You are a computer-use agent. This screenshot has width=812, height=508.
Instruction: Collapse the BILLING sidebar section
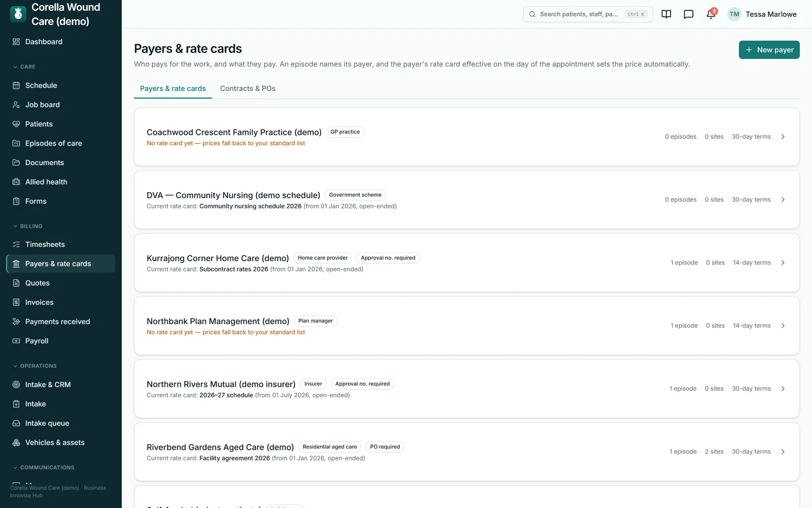coord(28,226)
